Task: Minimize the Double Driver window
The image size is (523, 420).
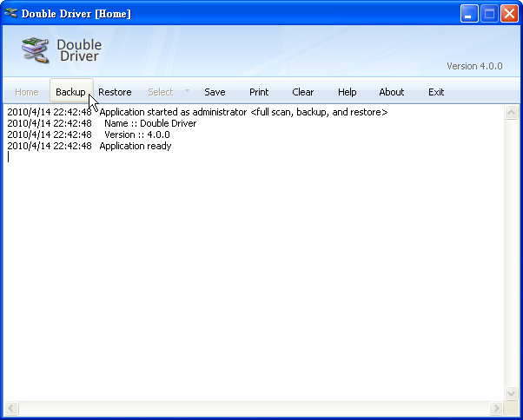Action: coord(469,14)
